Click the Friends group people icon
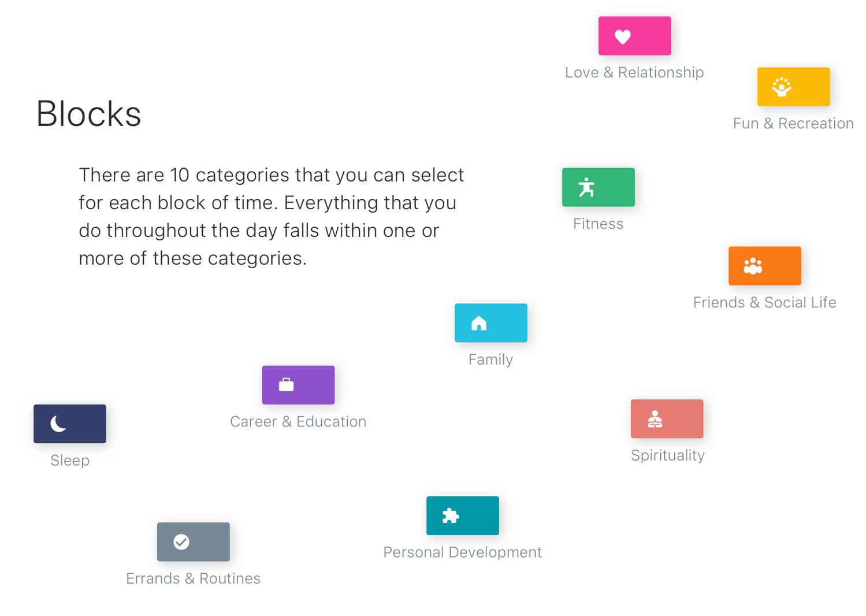 point(752,266)
